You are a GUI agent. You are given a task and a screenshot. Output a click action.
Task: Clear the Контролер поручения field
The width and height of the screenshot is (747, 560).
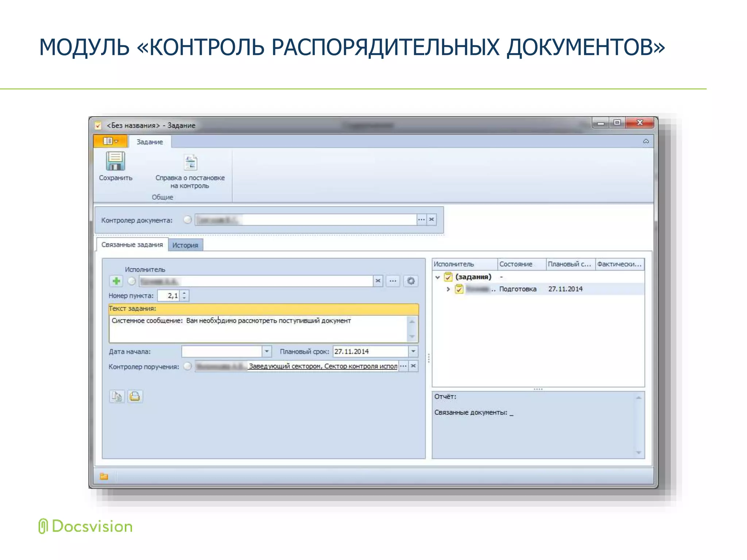413,366
